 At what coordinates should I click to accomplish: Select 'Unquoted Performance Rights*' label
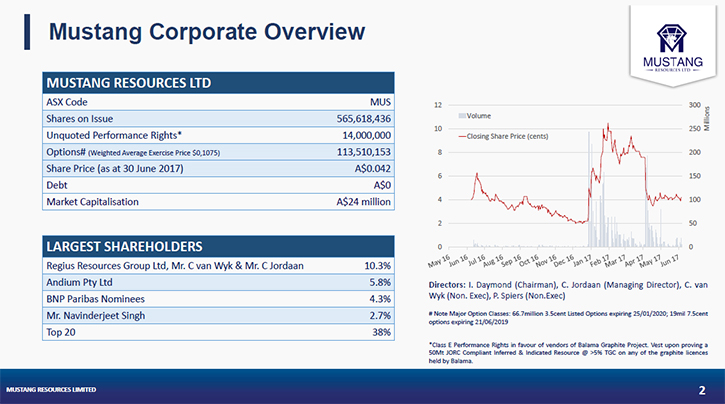point(114,135)
